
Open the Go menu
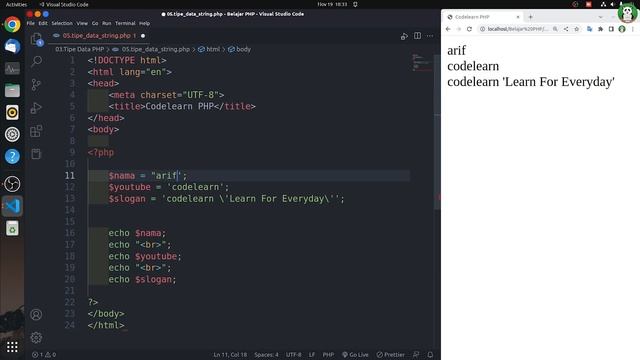point(95,23)
